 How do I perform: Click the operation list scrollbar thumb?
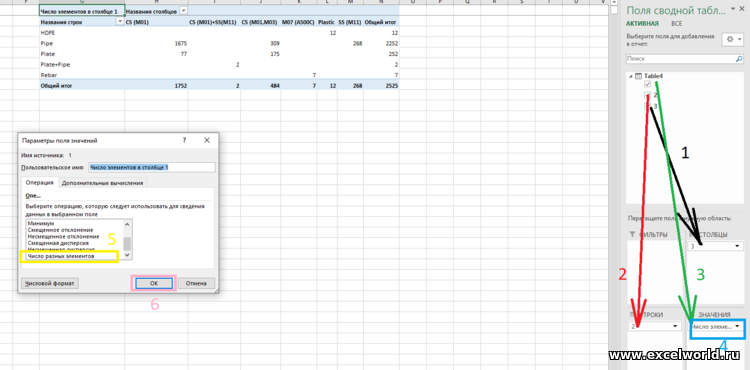tap(127, 244)
